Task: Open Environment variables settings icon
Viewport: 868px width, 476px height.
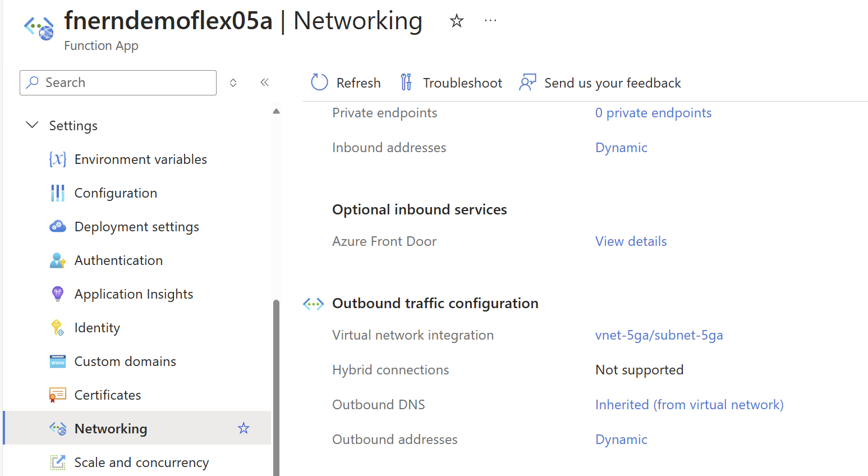Action: point(58,159)
